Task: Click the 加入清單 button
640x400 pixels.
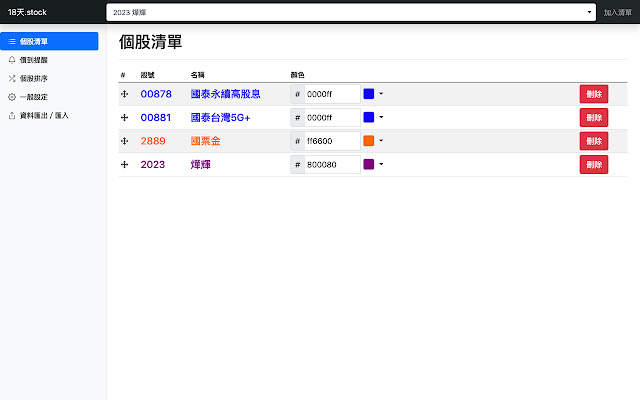Action: click(x=618, y=13)
